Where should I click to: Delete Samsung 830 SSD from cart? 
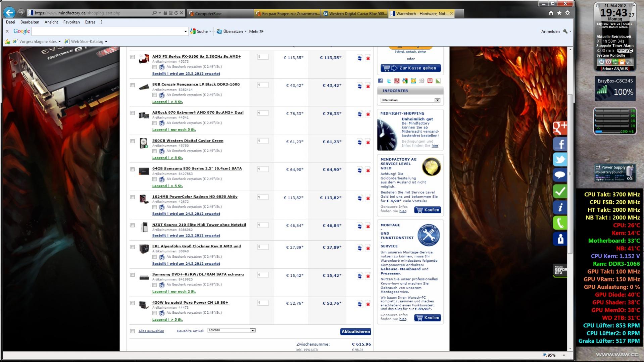tap(368, 170)
